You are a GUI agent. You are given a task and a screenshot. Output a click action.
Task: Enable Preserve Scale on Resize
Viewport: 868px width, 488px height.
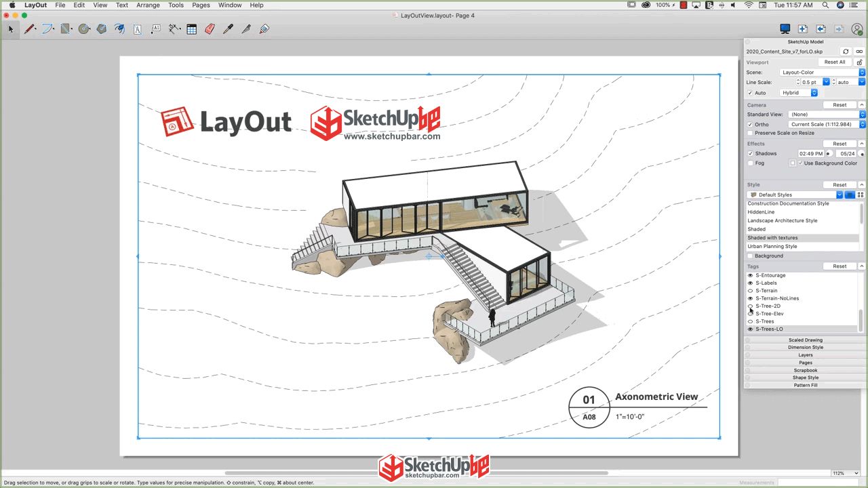[750, 133]
